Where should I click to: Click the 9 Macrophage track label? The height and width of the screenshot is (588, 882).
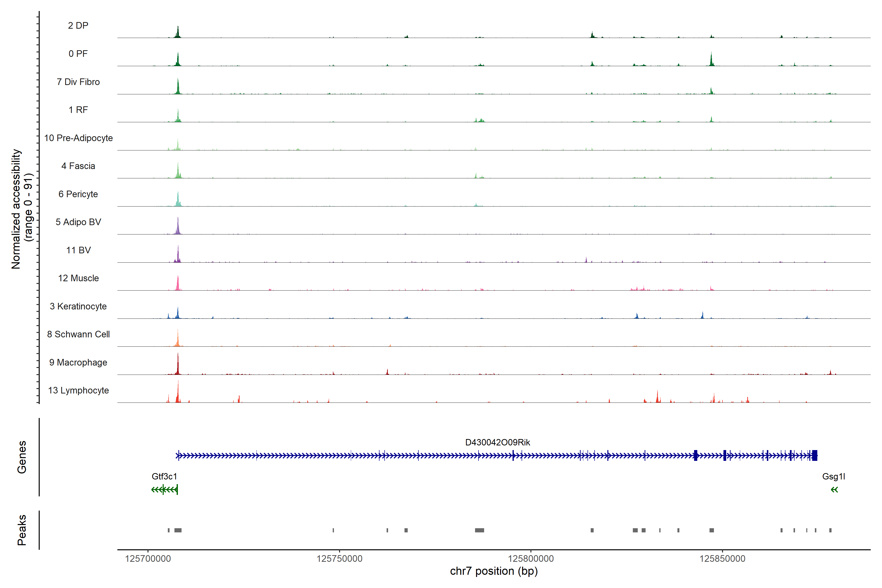tap(78, 362)
